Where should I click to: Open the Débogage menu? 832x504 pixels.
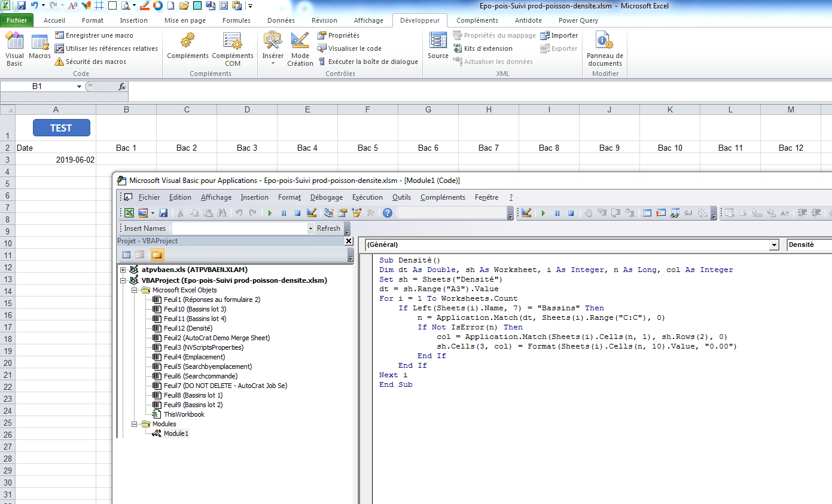click(326, 197)
